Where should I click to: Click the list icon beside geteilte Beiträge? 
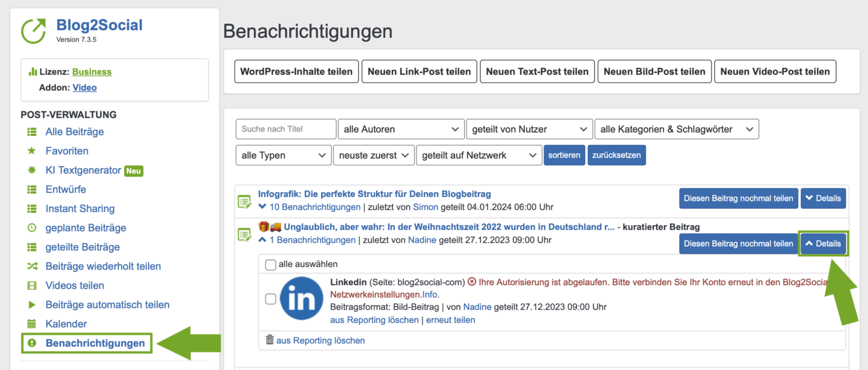tap(32, 247)
